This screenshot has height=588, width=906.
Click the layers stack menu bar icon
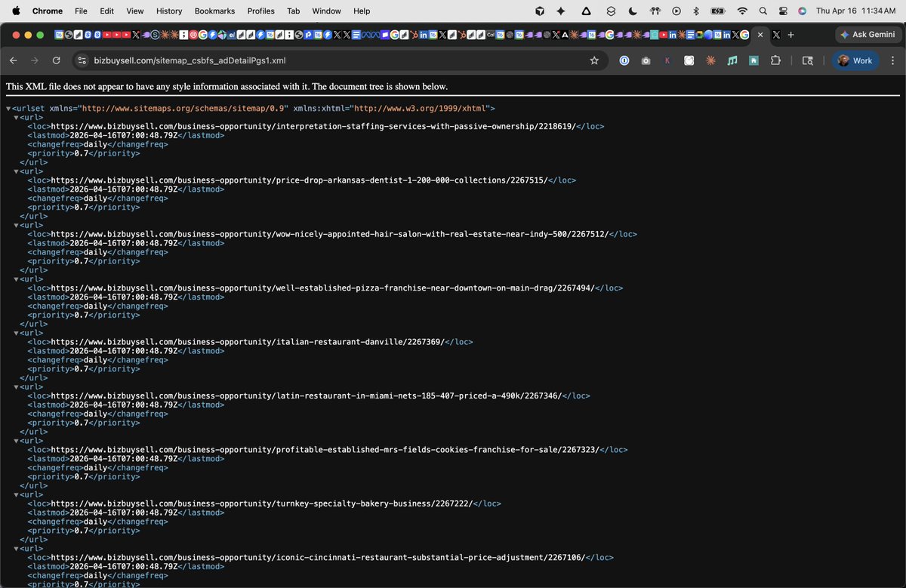[x=609, y=11]
